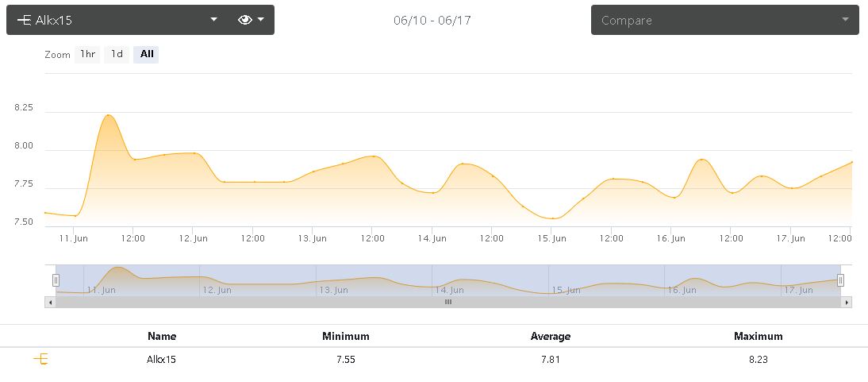The height and width of the screenshot is (382, 868).
Task: Click the Minimum value 7.55
Action: [x=345, y=359]
